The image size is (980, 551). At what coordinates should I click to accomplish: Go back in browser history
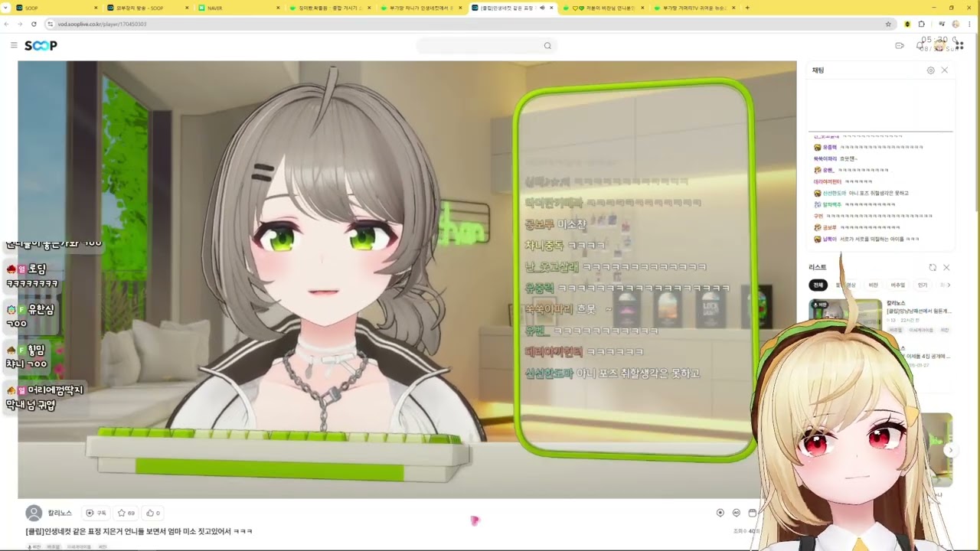coord(6,24)
